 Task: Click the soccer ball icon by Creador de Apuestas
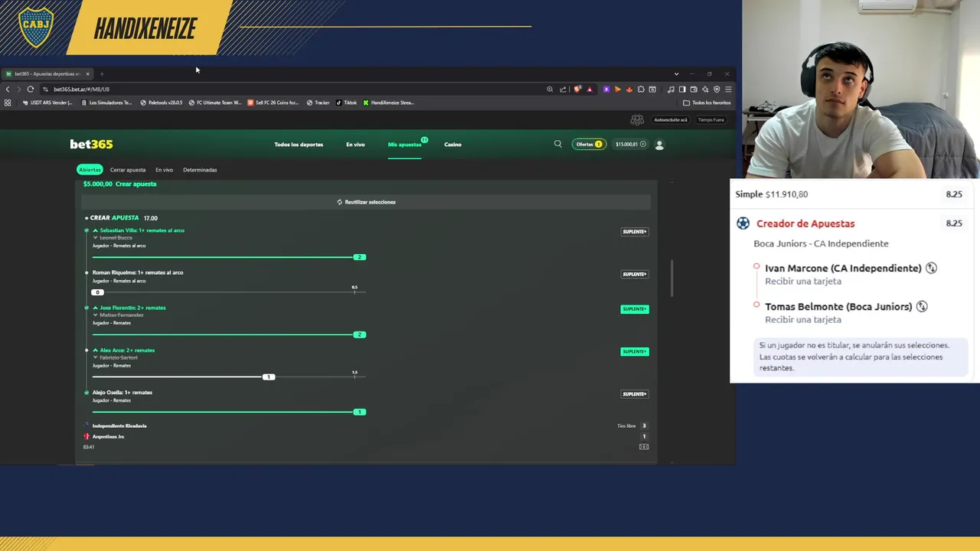[743, 223]
